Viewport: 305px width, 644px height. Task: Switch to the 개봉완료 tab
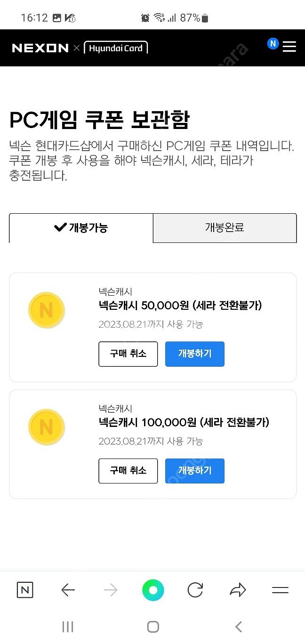(x=225, y=228)
